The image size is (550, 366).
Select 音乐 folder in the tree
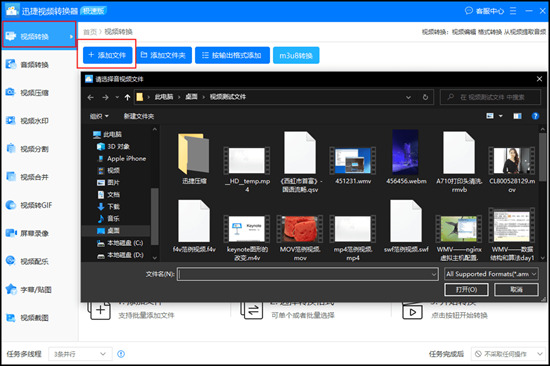(108, 218)
